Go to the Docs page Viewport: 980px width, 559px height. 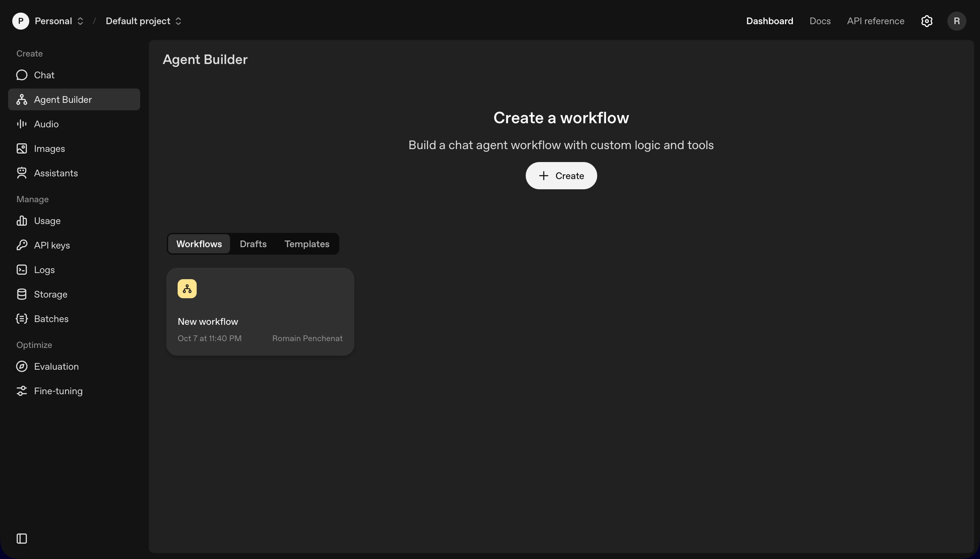click(820, 21)
